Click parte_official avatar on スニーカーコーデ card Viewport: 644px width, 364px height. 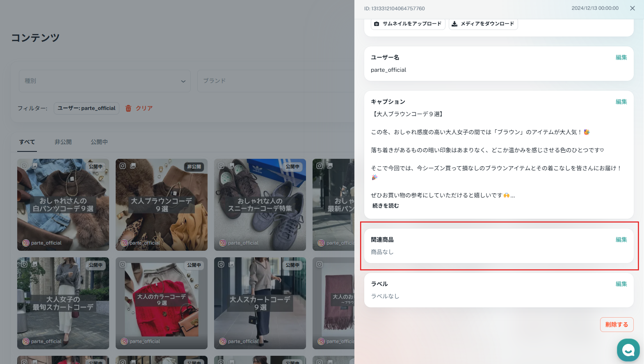(223, 243)
